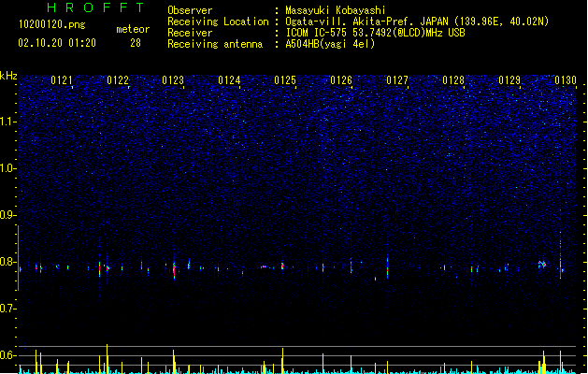Click the 0.8 frequency axis label
The image size is (588, 374).
pyautogui.click(x=7, y=262)
